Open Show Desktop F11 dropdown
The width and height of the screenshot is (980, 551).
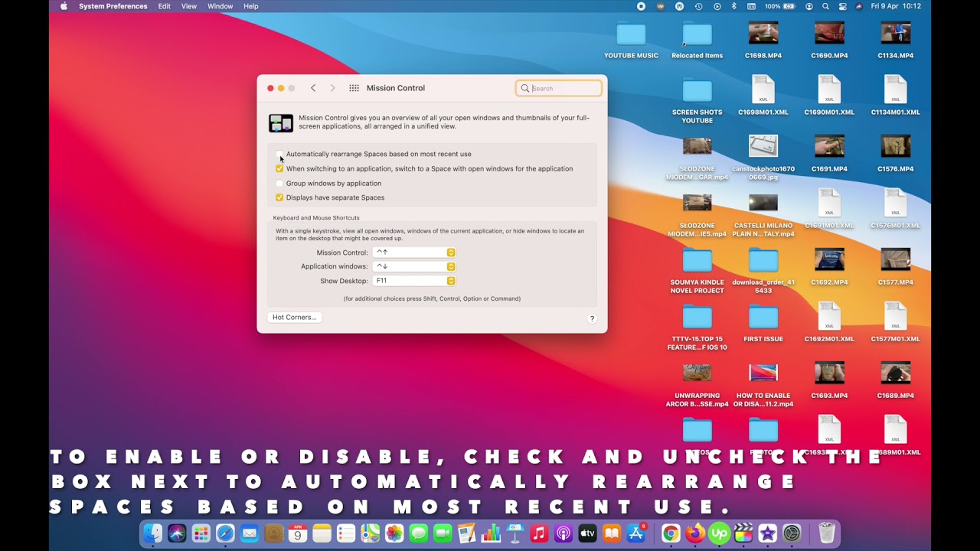[414, 281]
